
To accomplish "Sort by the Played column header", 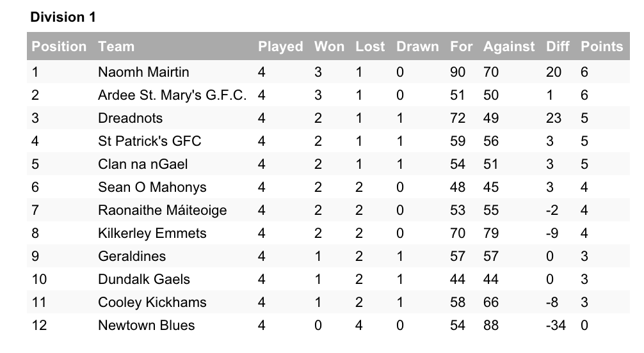I will [x=280, y=47].
